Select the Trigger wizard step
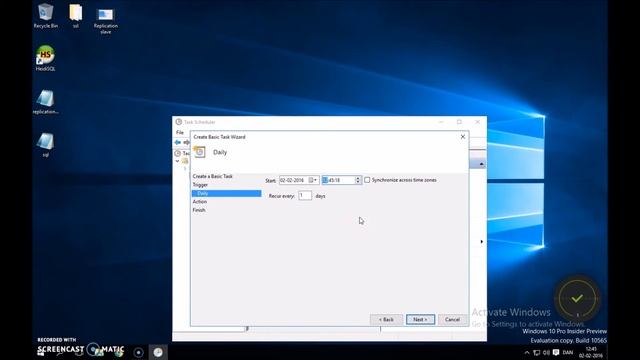 tap(200, 185)
